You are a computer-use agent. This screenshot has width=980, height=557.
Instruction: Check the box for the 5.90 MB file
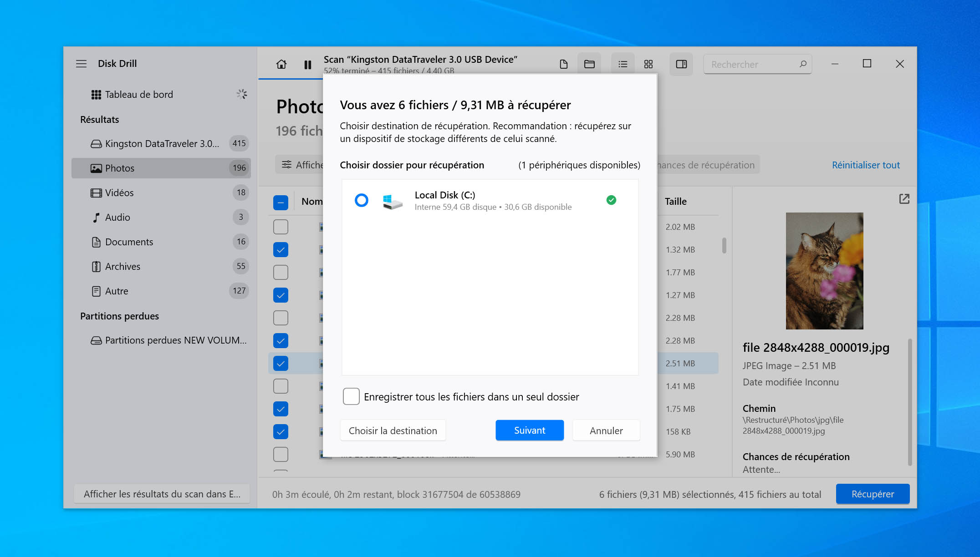tap(281, 454)
